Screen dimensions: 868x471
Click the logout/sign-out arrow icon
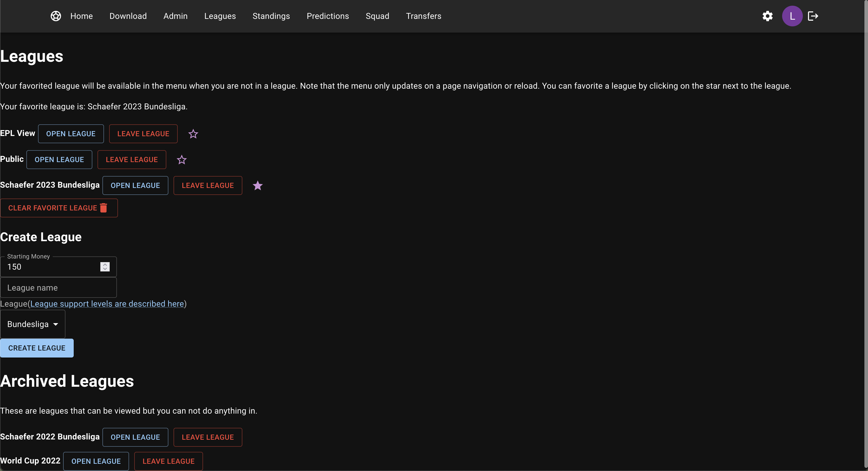click(x=812, y=16)
